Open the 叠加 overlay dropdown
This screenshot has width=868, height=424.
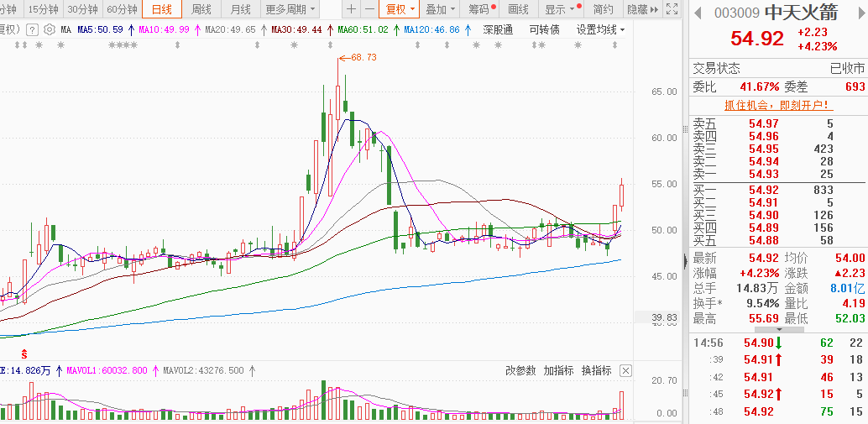click(440, 9)
